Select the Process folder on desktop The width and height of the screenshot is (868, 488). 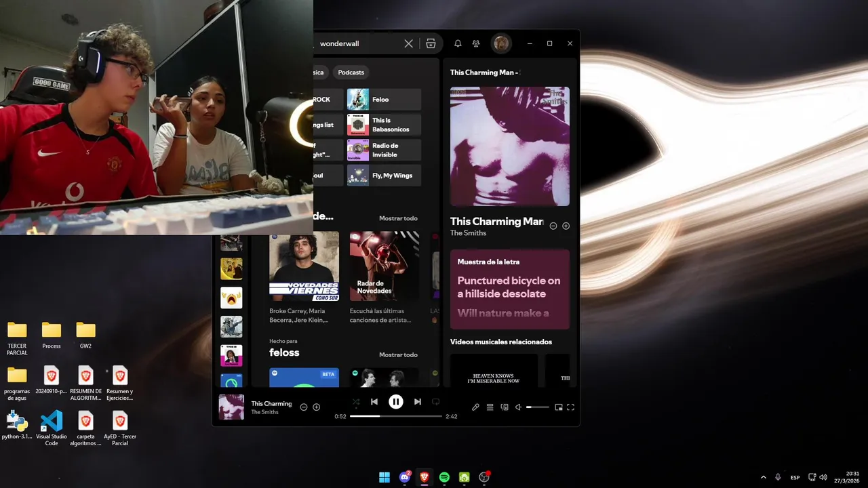pos(52,335)
